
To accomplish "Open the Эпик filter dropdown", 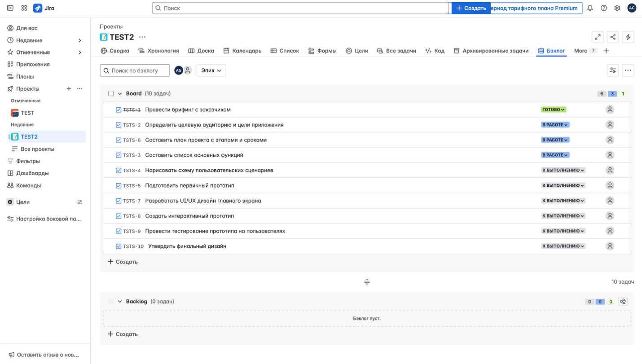I will tap(211, 70).
